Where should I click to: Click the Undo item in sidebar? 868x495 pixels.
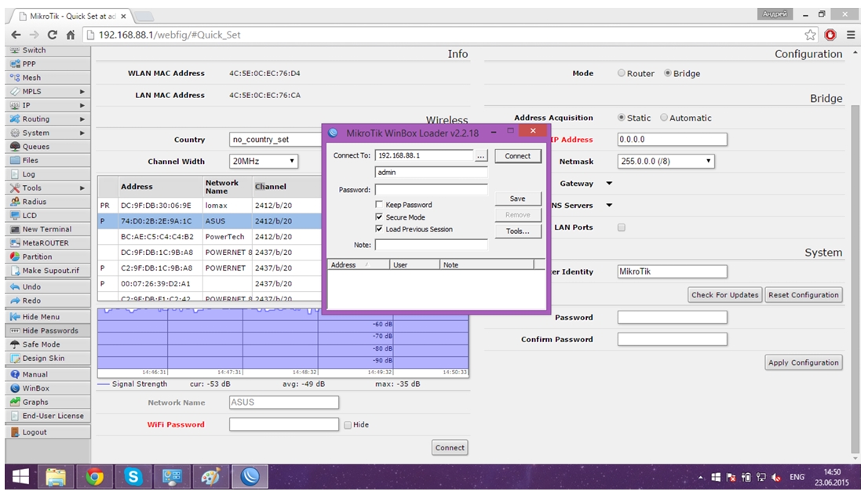pos(48,286)
